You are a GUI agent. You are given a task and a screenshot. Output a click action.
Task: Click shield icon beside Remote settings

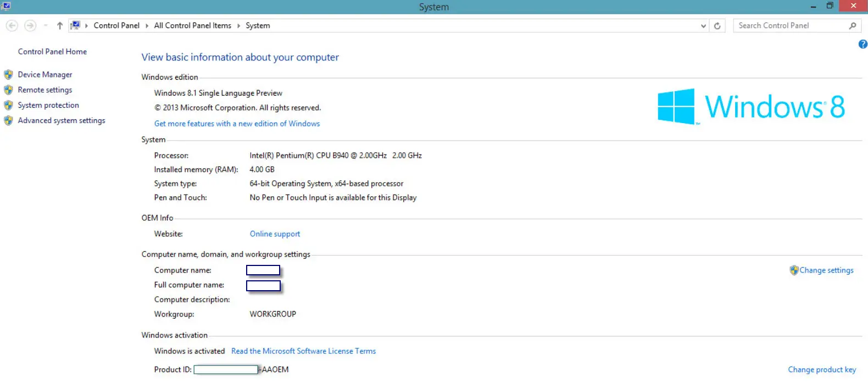(x=8, y=90)
